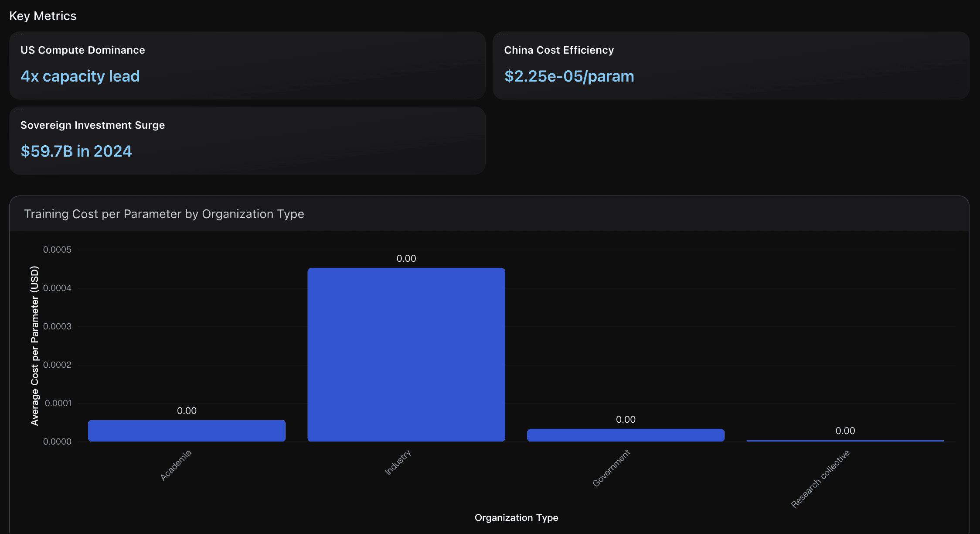The width and height of the screenshot is (980, 534).
Task: Click the '4x capacity lead' value
Action: 80,76
